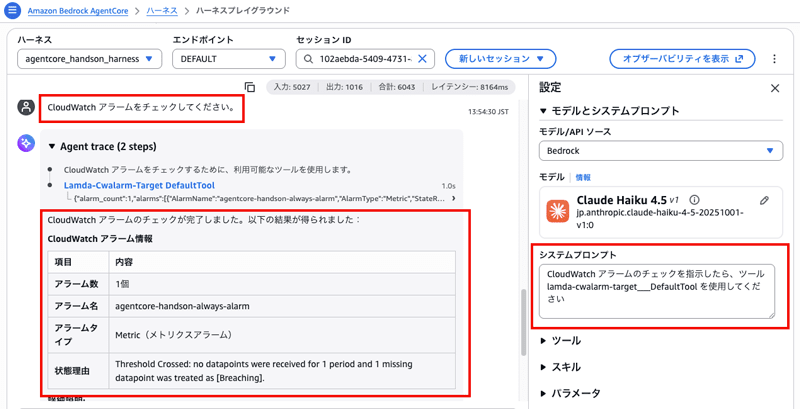Click the user avatar icon
The width and height of the screenshot is (800, 409).
[x=26, y=108]
